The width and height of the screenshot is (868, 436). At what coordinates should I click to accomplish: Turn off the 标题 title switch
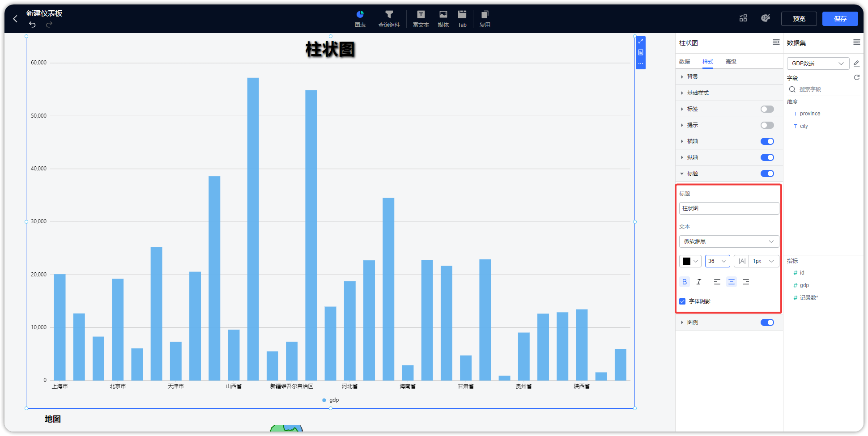(767, 174)
